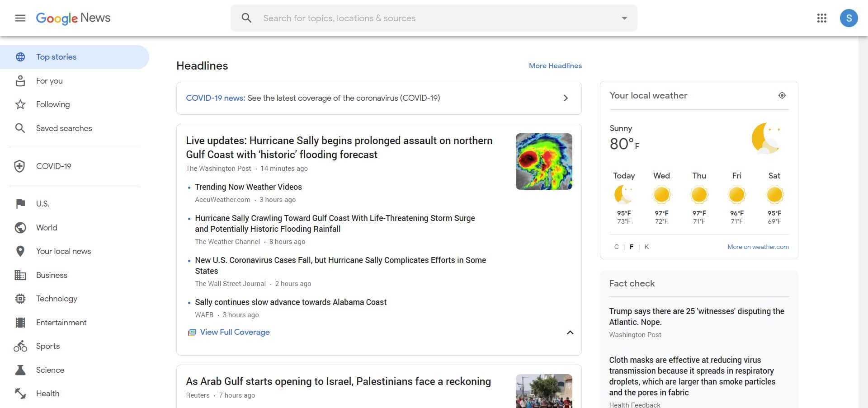
Task: Click 'The Washington Post' source name
Action: (x=218, y=169)
